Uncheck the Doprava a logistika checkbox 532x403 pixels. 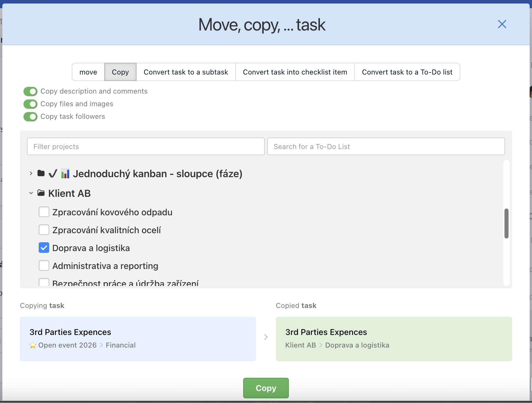point(44,248)
